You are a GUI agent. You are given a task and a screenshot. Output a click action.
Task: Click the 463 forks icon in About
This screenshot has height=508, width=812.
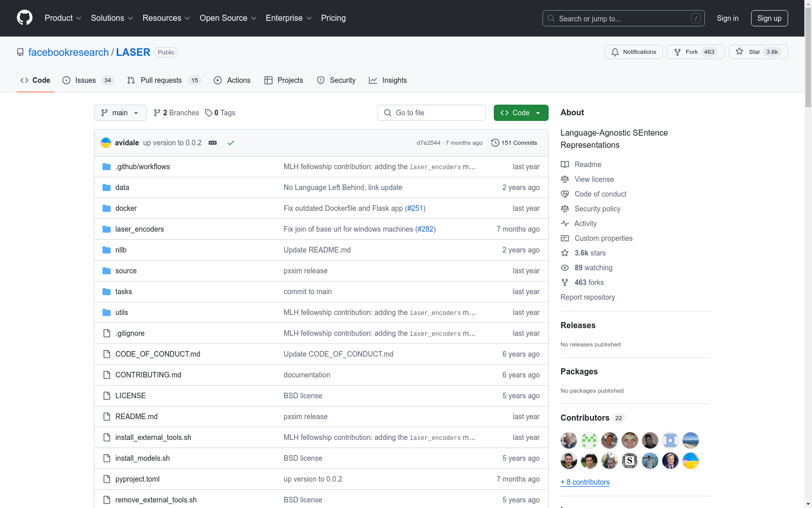pos(565,282)
